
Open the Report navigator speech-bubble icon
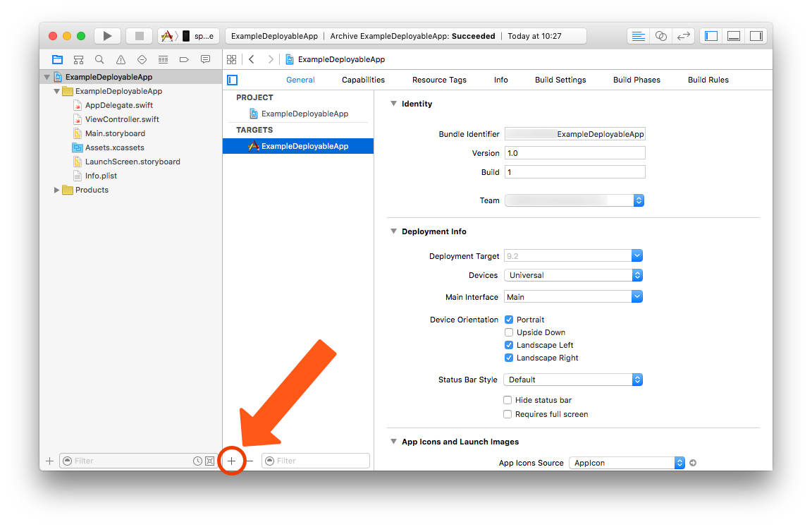click(x=206, y=59)
